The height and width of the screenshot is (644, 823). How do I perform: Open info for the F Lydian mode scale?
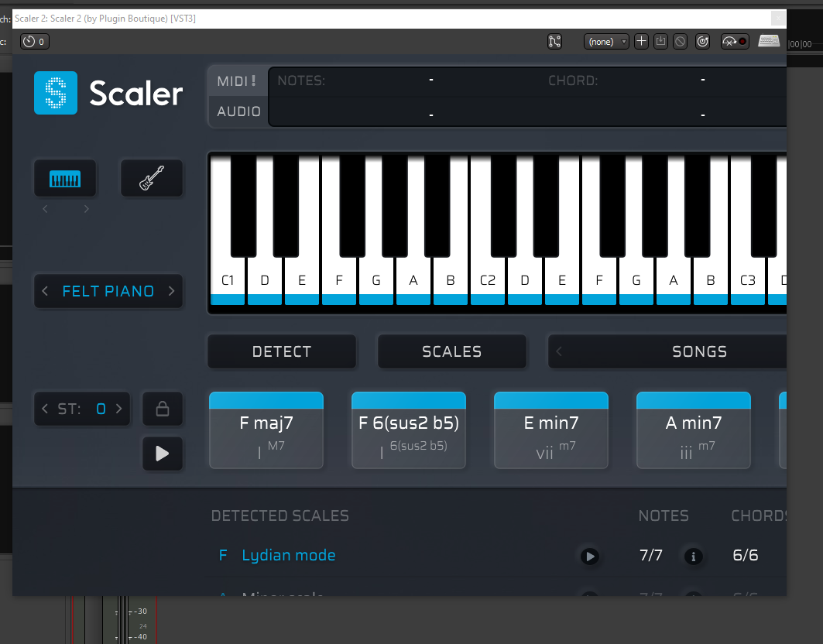pyautogui.click(x=693, y=556)
